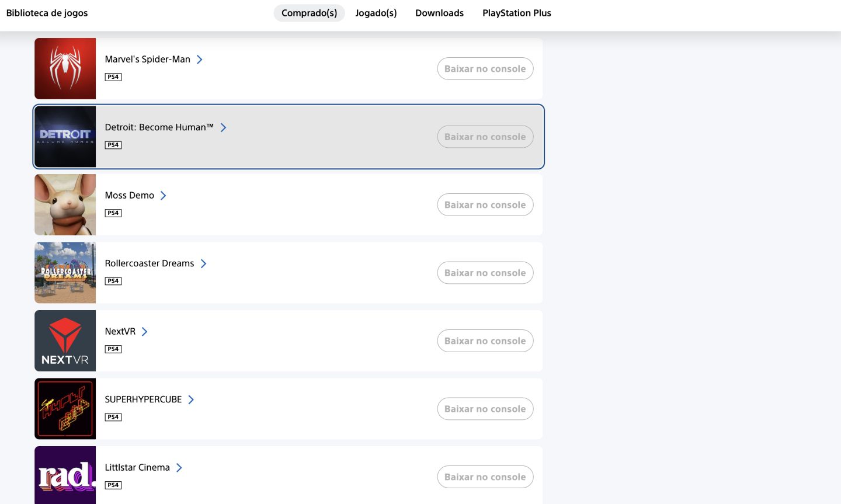Click the chevron beside Moss Demo
This screenshot has height=504, width=841.
164,196
